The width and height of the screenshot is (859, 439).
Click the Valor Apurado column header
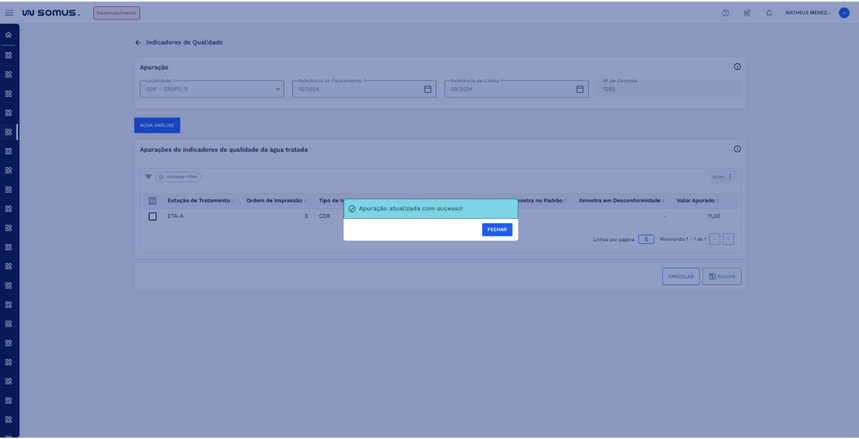click(695, 200)
